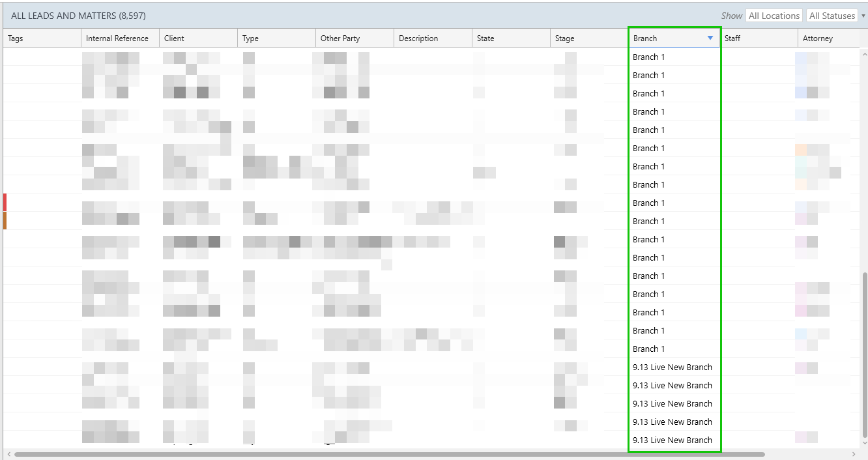The image size is (868, 460).
Task: Click the Type column header
Action: 250,38
